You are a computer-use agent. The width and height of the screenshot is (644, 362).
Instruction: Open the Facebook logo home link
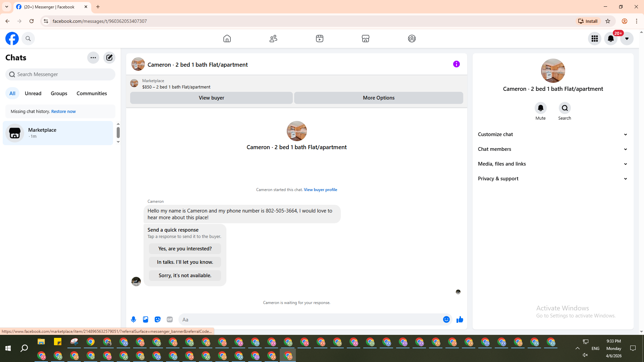click(12, 39)
